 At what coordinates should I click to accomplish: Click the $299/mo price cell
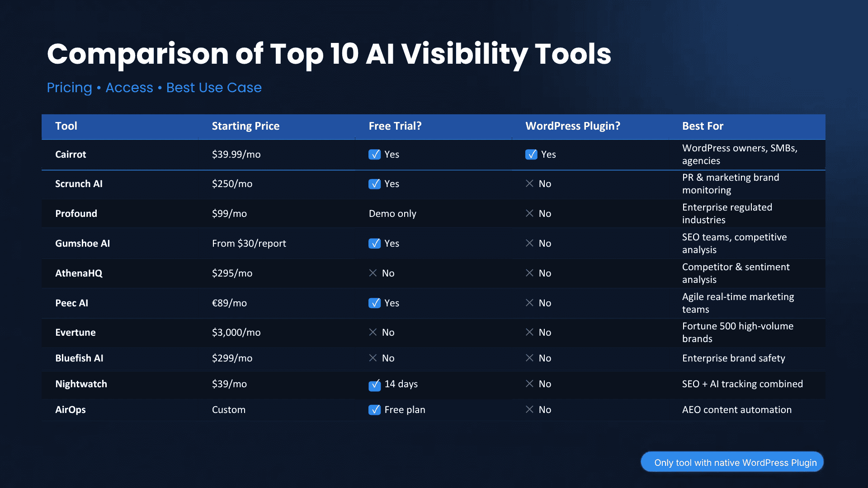coord(232,358)
